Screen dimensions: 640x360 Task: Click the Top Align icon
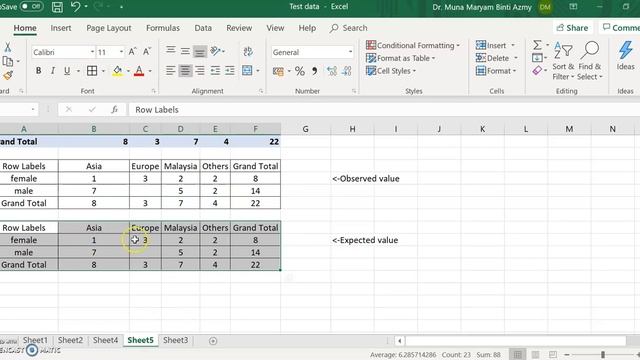click(x=171, y=51)
